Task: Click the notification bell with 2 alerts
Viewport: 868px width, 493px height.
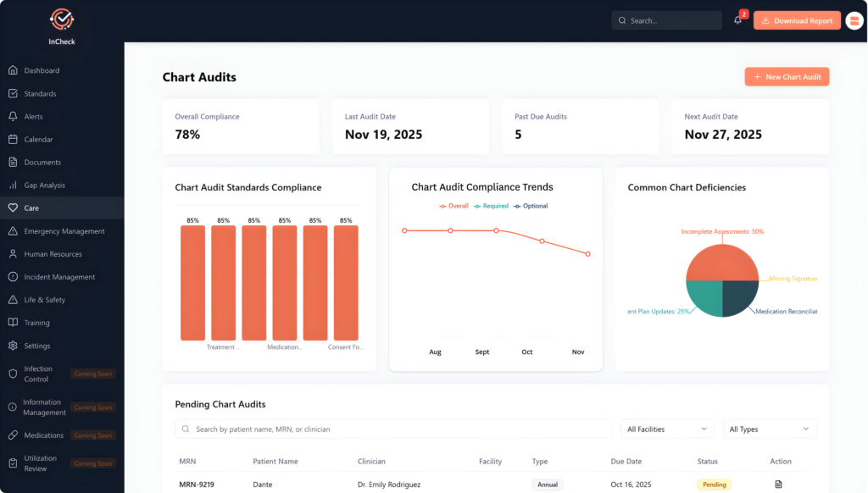Action: point(737,19)
